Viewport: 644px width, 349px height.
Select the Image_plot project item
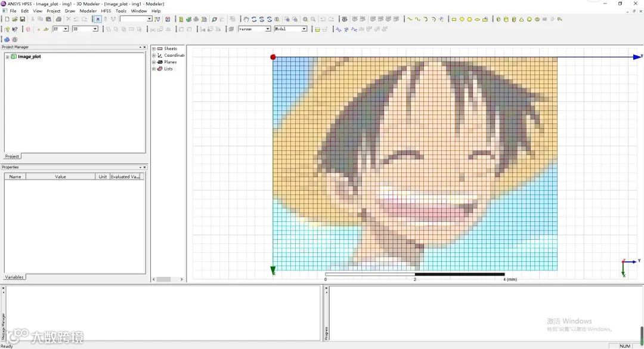[29, 57]
